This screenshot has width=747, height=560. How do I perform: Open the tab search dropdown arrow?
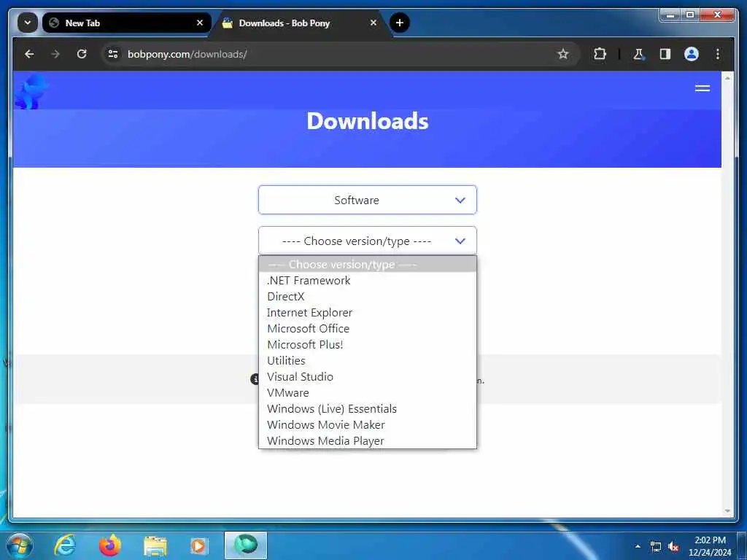click(x=28, y=23)
